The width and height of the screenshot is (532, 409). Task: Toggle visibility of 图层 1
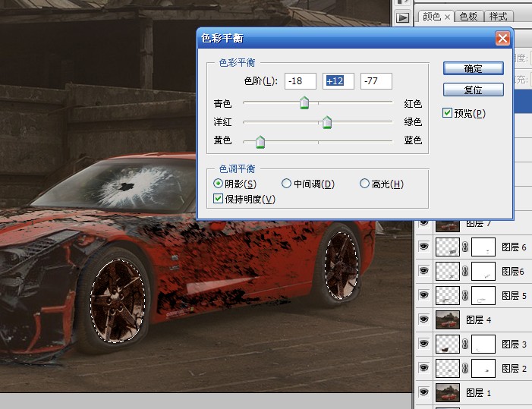point(424,392)
